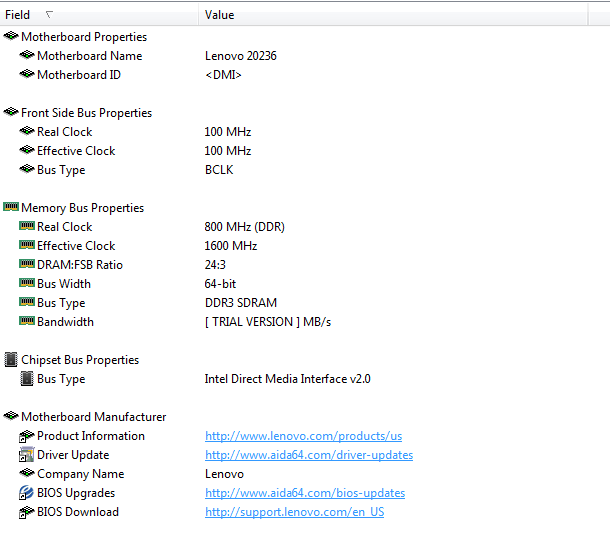Screen dimensions: 610x539
Task: Click the FSB Effective Clock chip icon
Action: 27,150
